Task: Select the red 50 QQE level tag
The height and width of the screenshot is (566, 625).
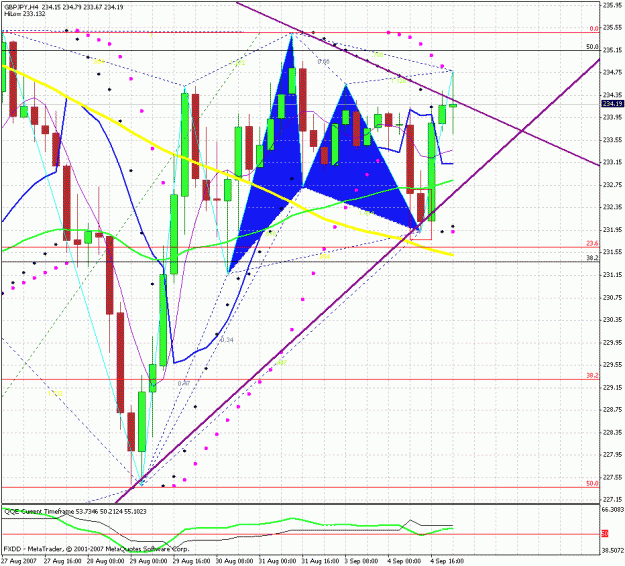Action: click(604, 534)
